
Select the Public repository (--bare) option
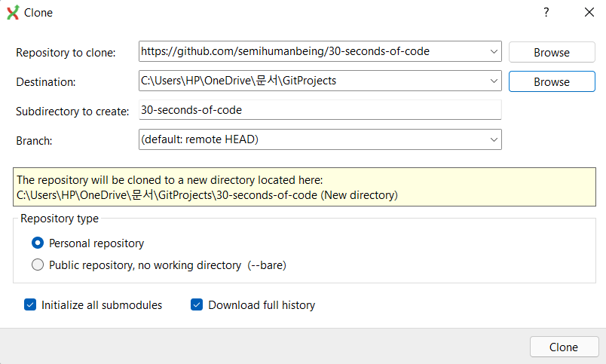coord(38,265)
